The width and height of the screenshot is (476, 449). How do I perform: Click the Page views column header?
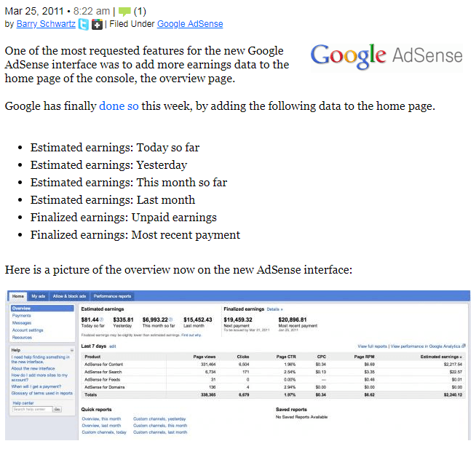point(205,357)
